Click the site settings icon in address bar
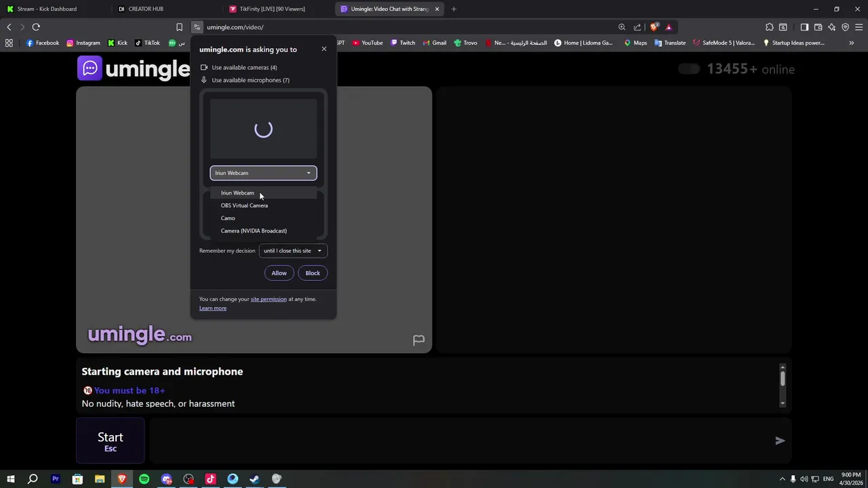Viewport: 868px width, 488px height. pos(197,27)
